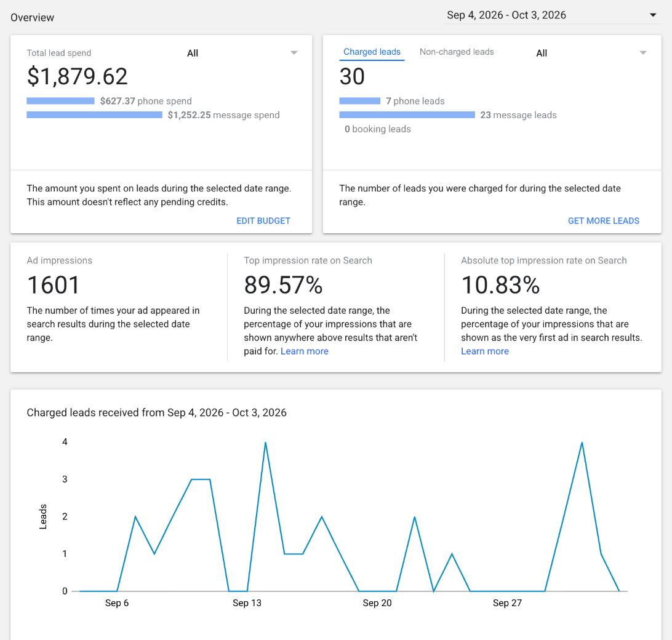Click the '2' y-axis tick label
This screenshot has height=640, width=672.
click(65, 516)
